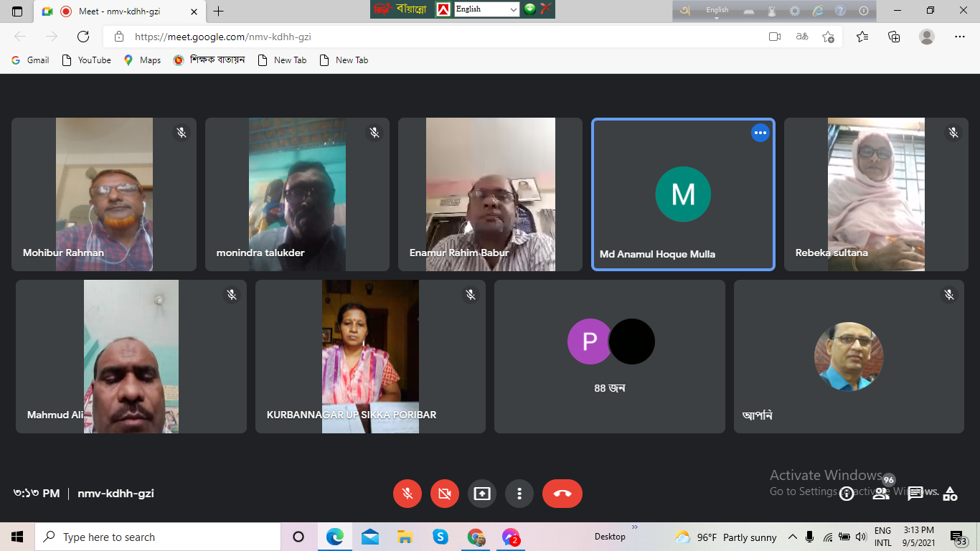
Task: Click the camera permission icon in address bar
Action: (x=775, y=37)
